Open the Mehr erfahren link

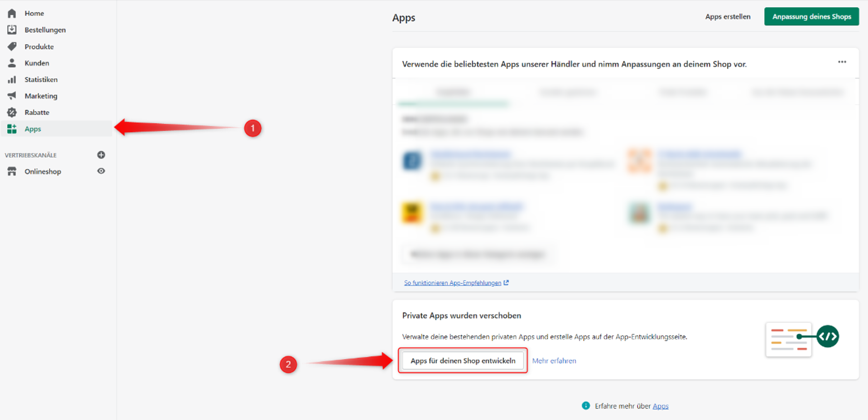554,361
